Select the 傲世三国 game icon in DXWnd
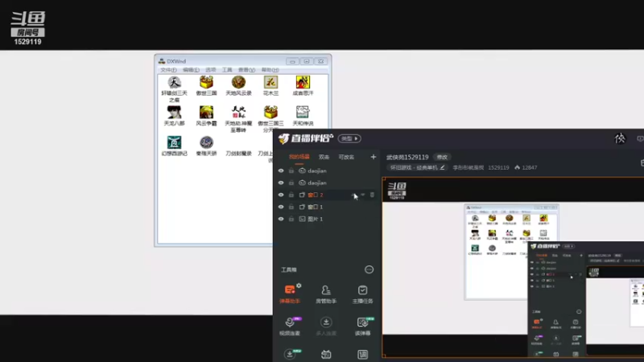This screenshot has width=644, height=362. pyautogui.click(x=206, y=83)
